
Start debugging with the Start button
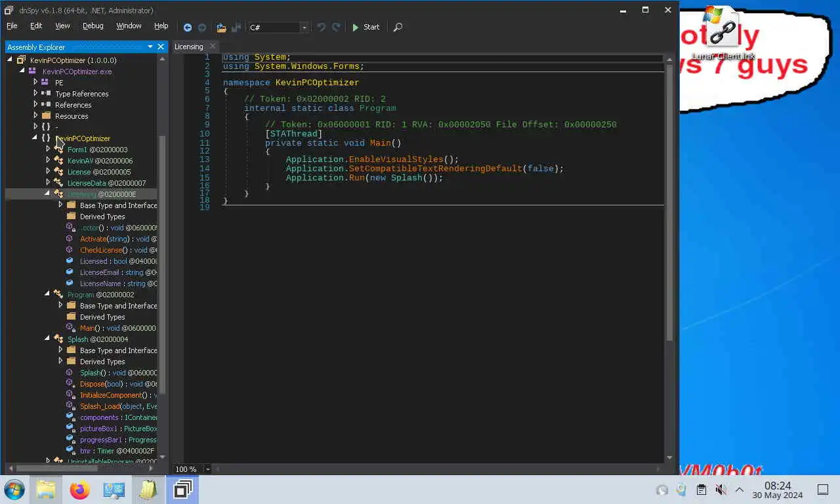tap(366, 27)
